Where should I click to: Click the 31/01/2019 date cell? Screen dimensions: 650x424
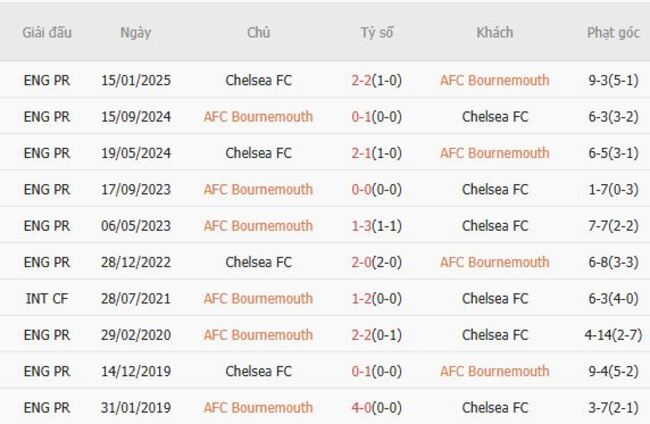coord(135,407)
